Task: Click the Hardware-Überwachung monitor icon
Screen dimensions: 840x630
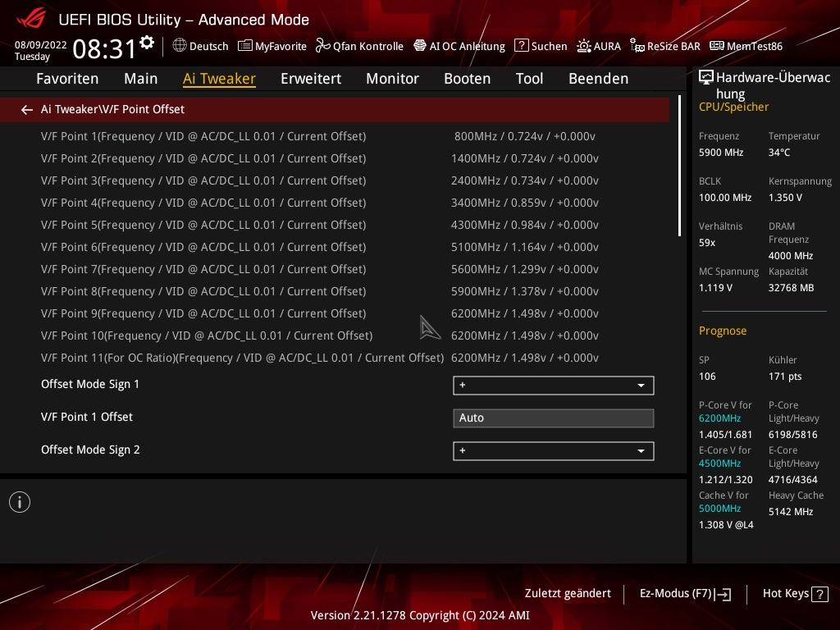Action: (x=706, y=78)
